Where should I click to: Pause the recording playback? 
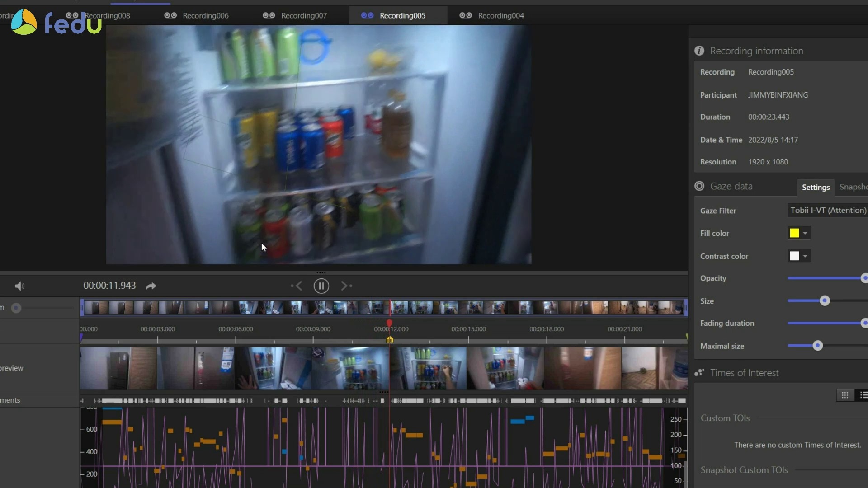point(321,286)
